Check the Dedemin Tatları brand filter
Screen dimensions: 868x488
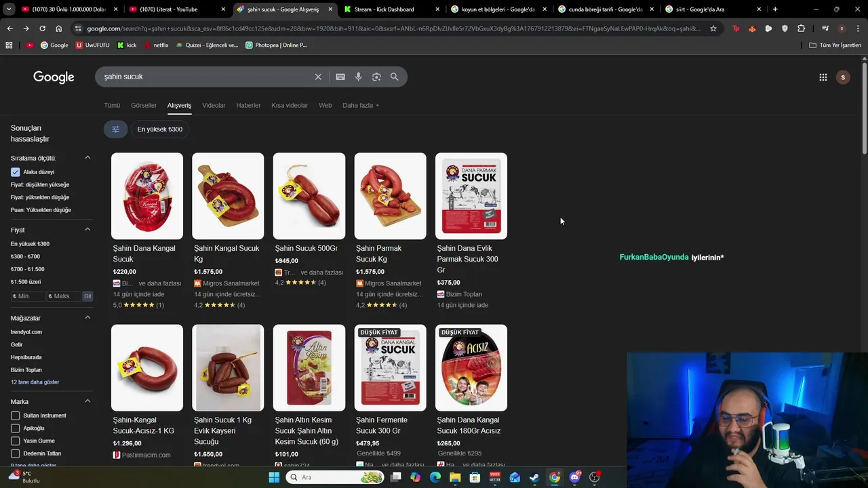pyautogui.click(x=15, y=453)
